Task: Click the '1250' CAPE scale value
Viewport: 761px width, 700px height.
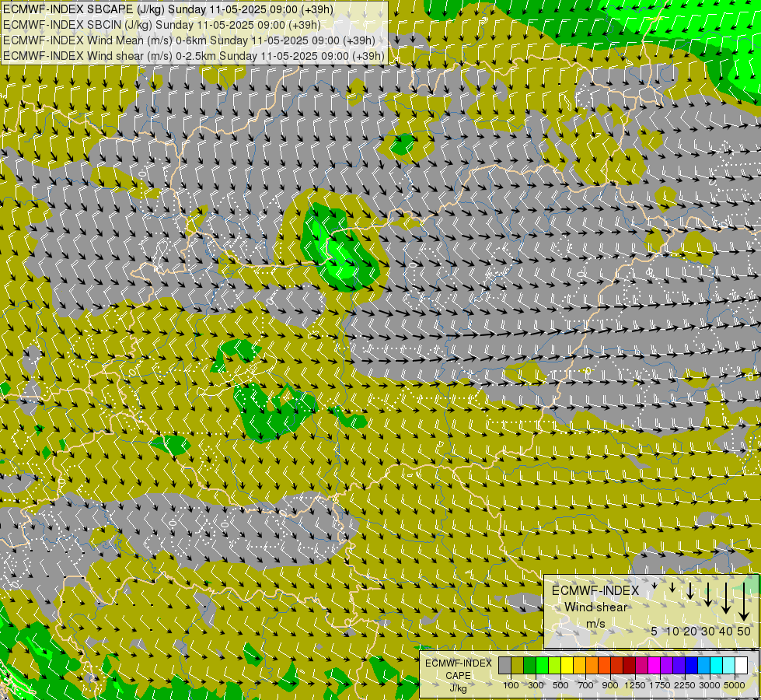Action: coord(635,685)
